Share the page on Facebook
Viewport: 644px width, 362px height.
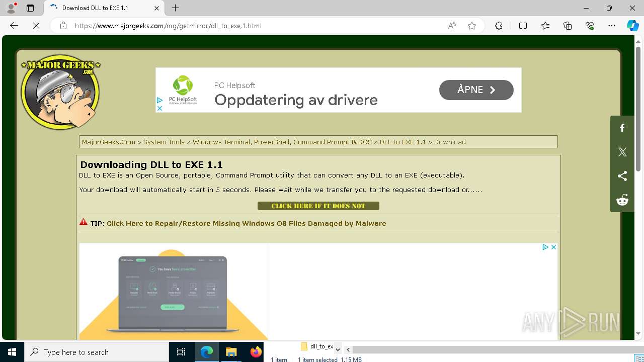tap(622, 128)
